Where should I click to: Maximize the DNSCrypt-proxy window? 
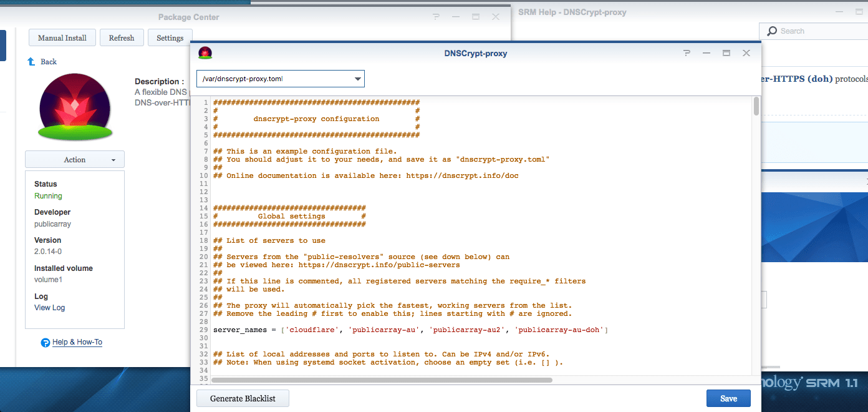(726, 53)
